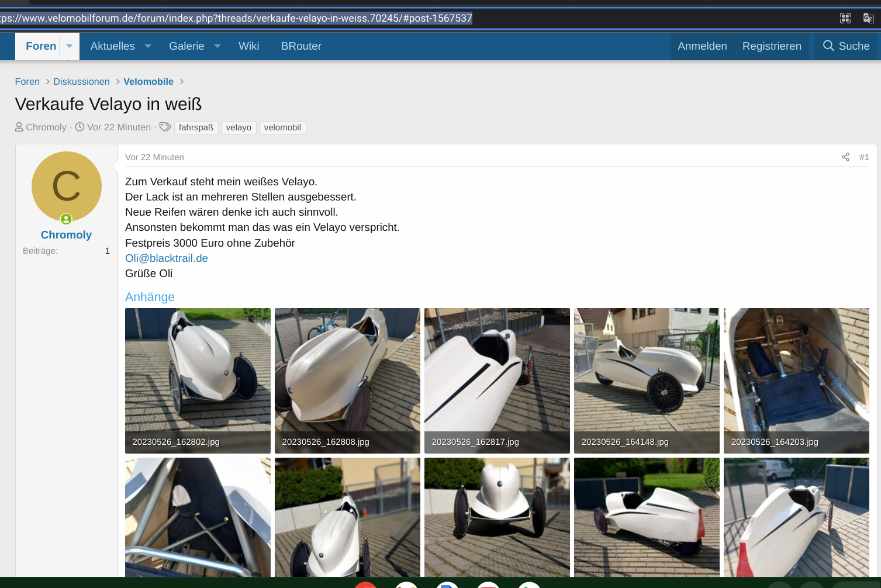Viewport: 881px width, 588px height.
Task: Click the online status badge on avatar
Action: click(66, 219)
